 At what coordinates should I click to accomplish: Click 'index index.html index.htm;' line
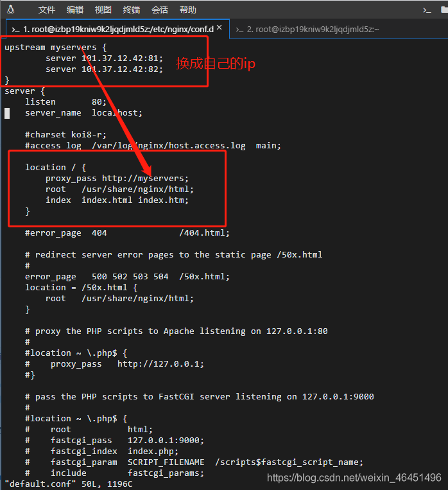(117, 200)
